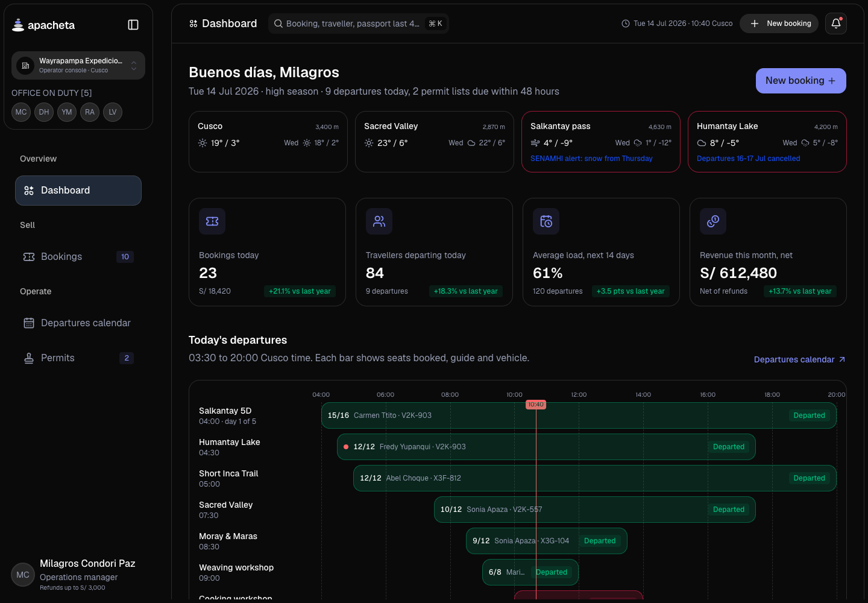Click the Travellers departing today people icon
Viewport: 868px width, 603px height.
tap(379, 221)
